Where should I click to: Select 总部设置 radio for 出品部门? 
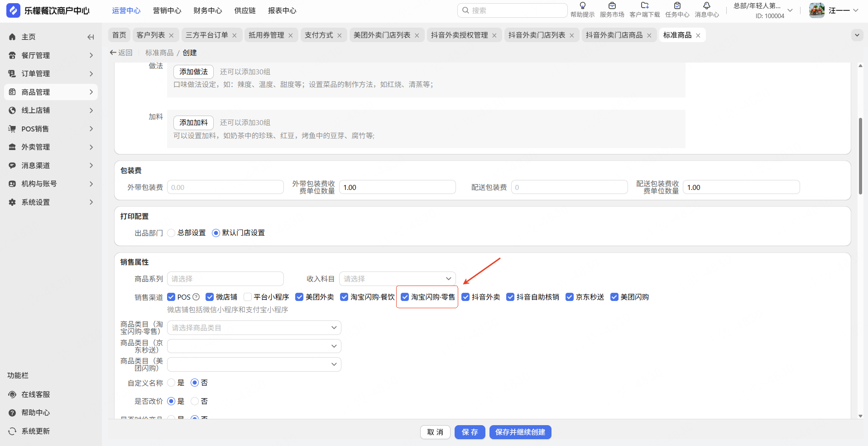tap(171, 233)
